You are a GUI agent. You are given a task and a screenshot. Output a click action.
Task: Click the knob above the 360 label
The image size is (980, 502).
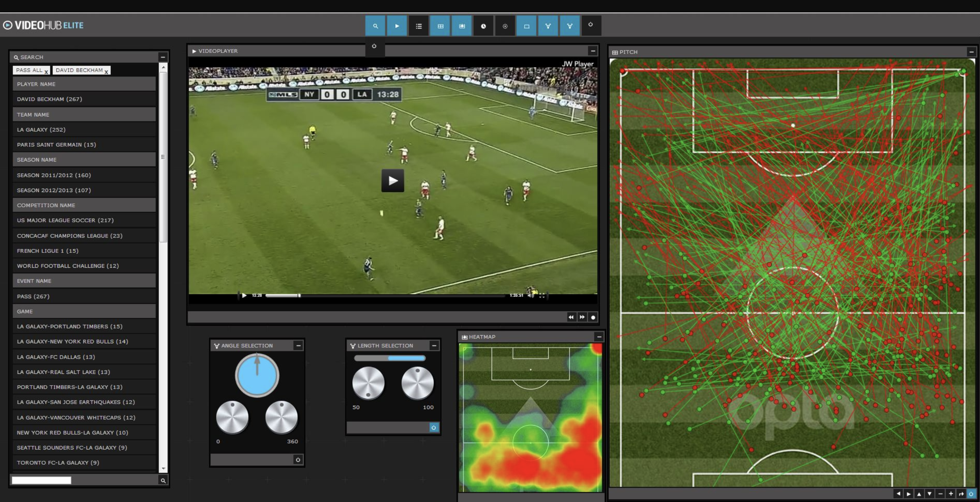click(281, 417)
